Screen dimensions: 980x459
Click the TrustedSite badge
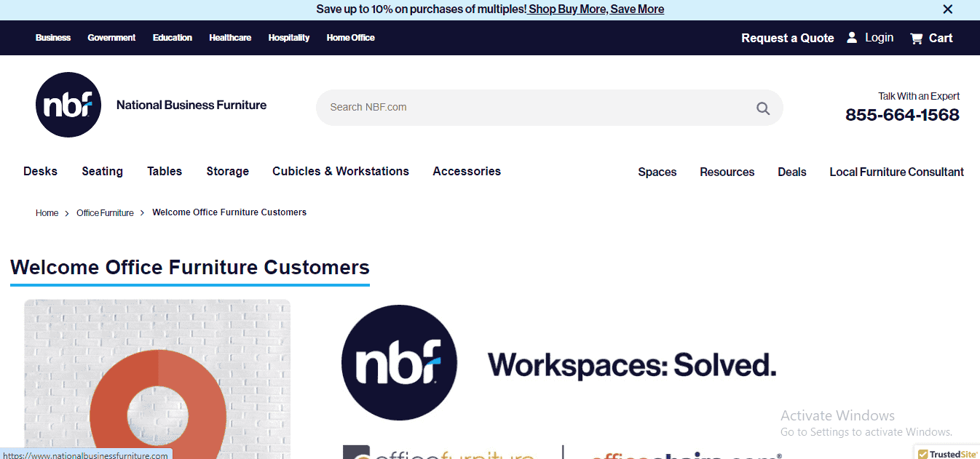947,453
